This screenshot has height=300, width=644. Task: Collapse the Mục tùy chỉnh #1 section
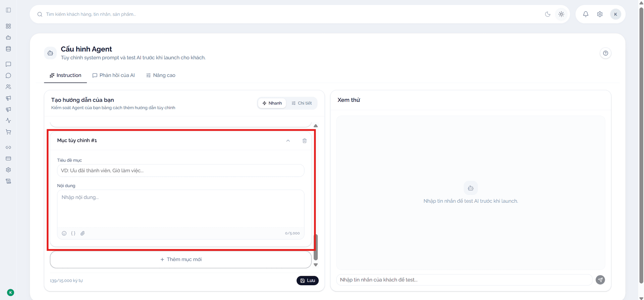pyautogui.click(x=288, y=141)
